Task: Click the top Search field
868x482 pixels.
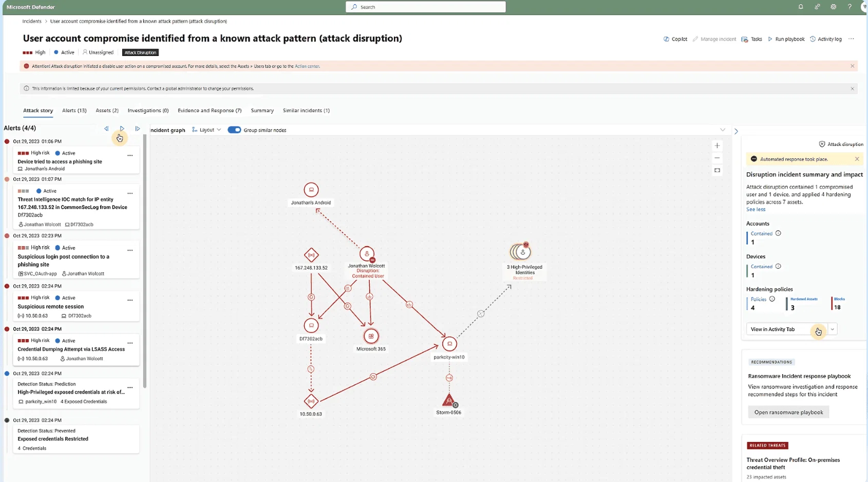Action: 426,7
